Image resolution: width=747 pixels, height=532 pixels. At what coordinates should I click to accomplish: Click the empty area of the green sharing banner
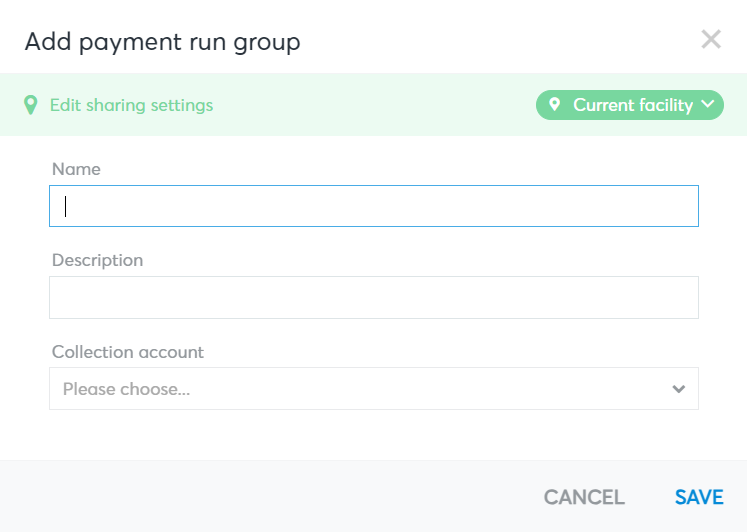click(x=374, y=105)
